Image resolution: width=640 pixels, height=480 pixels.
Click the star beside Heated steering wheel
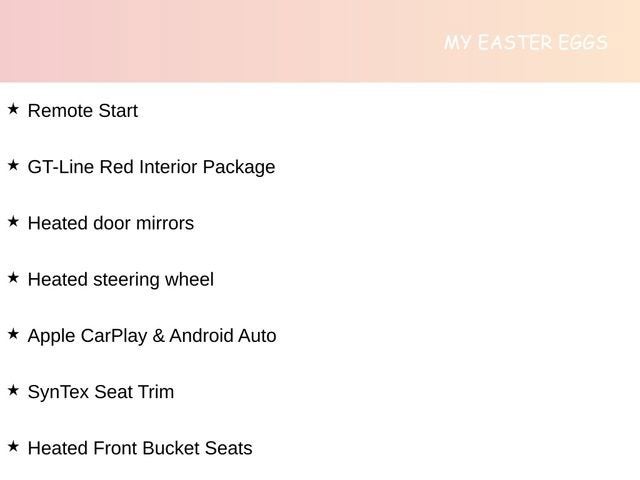[x=13, y=277]
